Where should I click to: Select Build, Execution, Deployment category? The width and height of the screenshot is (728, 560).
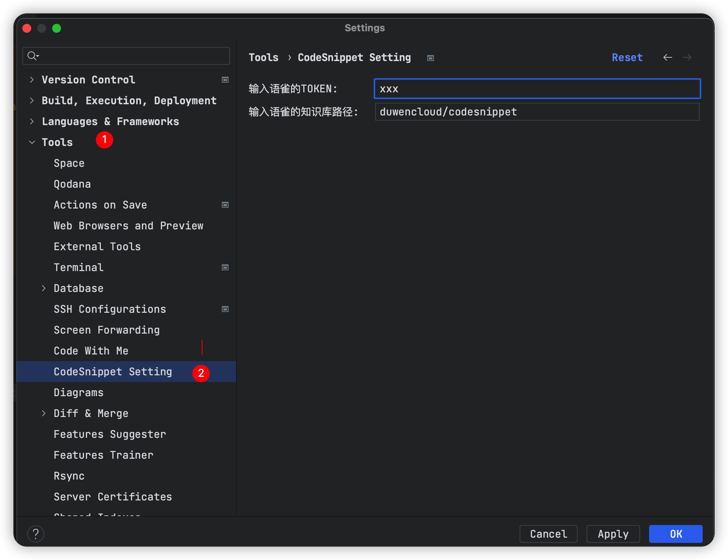(x=129, y=101)
